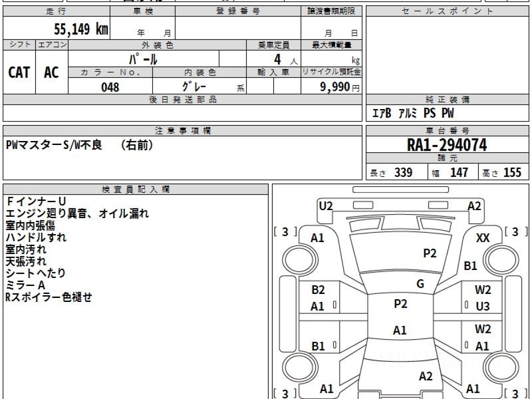Screen dimensions: 532x399
Task: Click the 後日発送部品 header
Action: [x=183, y=100]
